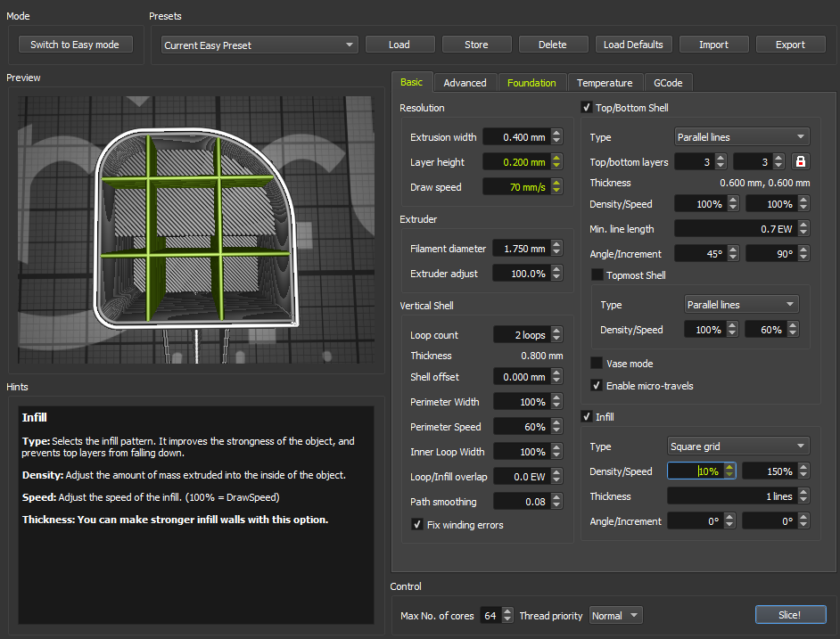Open the Temperature tab

tap(604, 83)
